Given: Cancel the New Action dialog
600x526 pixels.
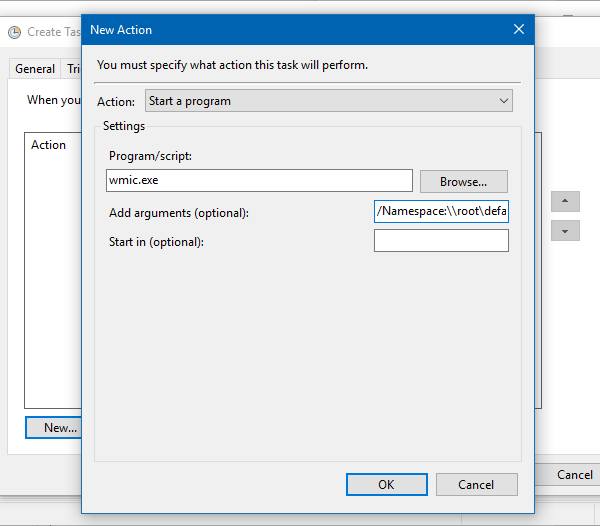Looking at the screenshot, I should 476,485.
